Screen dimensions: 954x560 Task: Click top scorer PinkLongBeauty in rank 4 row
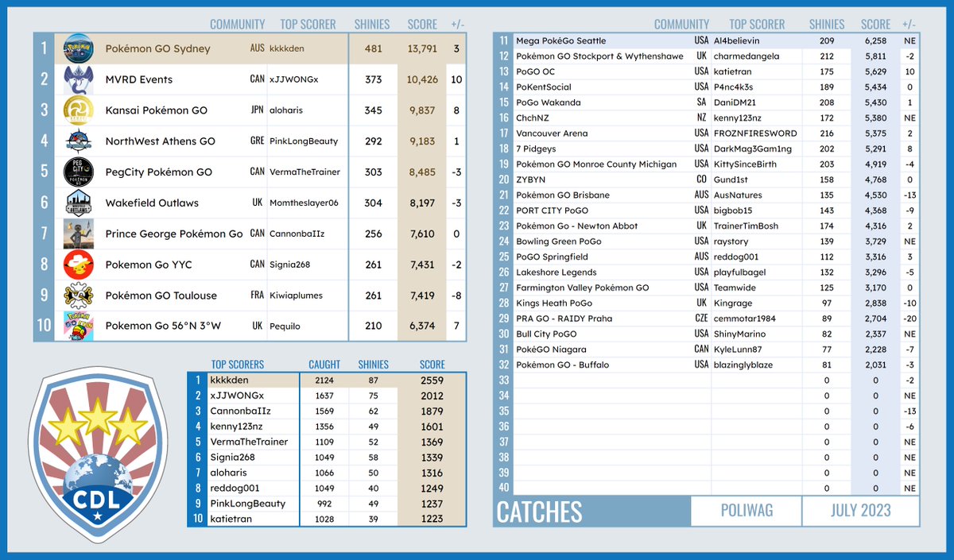pyautogui.click(x=303, y=141)
